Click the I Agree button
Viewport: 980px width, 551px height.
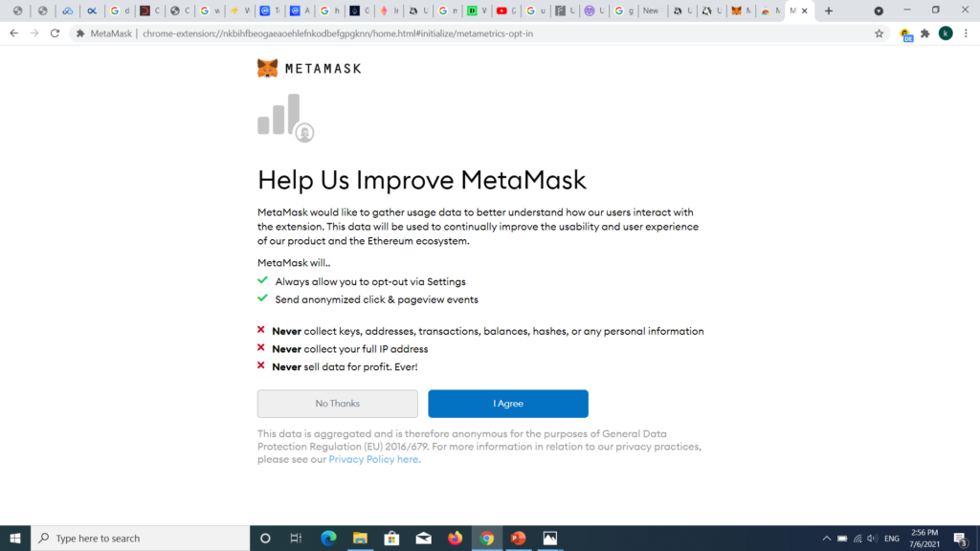[x=508, y=404]
